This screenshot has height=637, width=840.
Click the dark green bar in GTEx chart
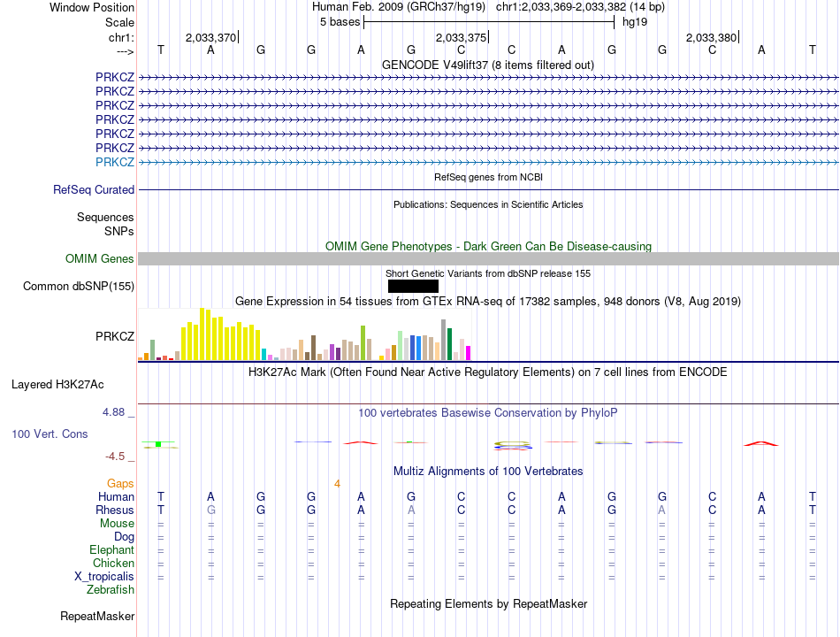[x=449, y=344]
